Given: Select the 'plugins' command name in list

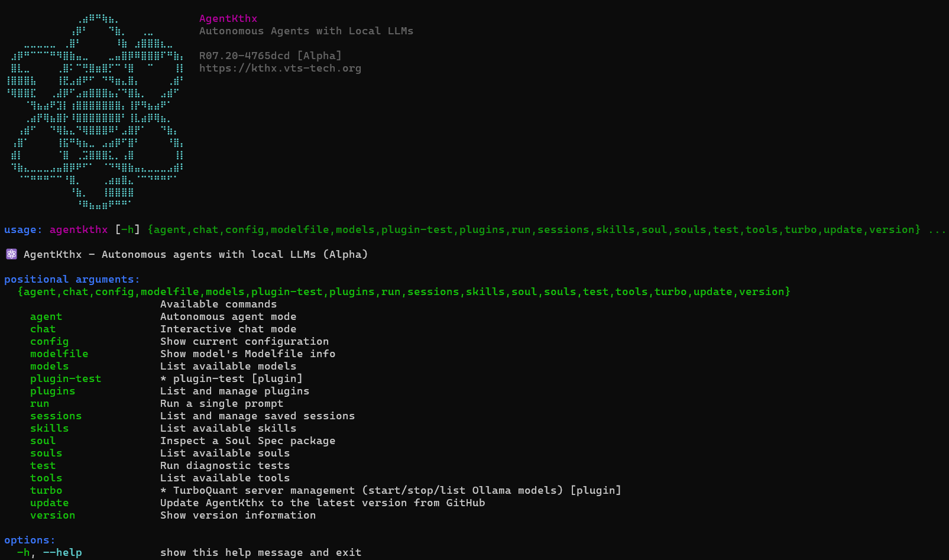Looking at the screenshot, I should tap(53, 391).
